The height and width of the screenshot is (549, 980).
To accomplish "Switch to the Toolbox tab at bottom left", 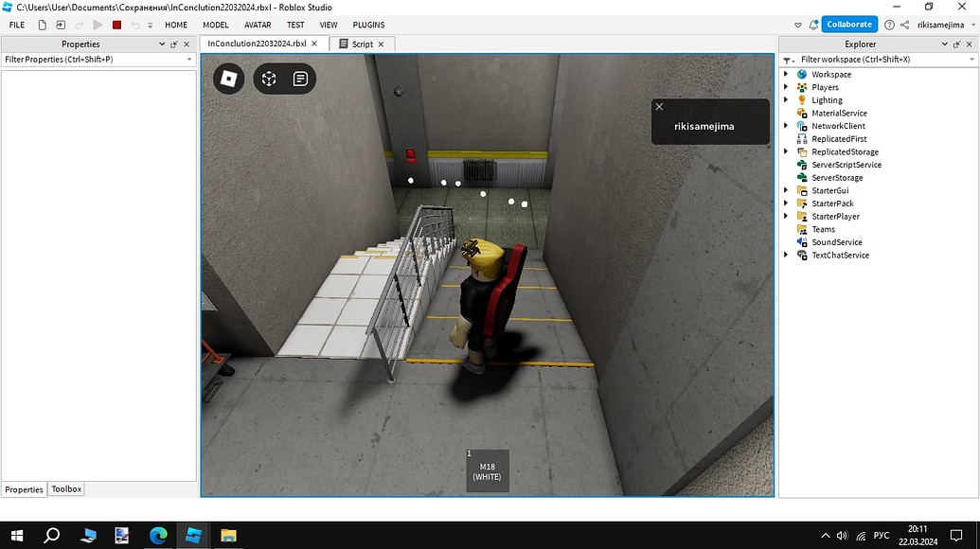I will [65, 488].
